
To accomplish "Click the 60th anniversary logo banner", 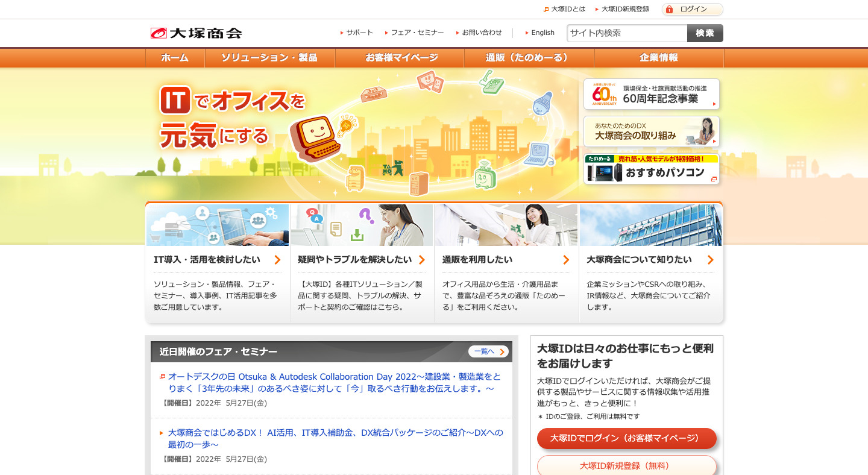I will coord(651,94).
